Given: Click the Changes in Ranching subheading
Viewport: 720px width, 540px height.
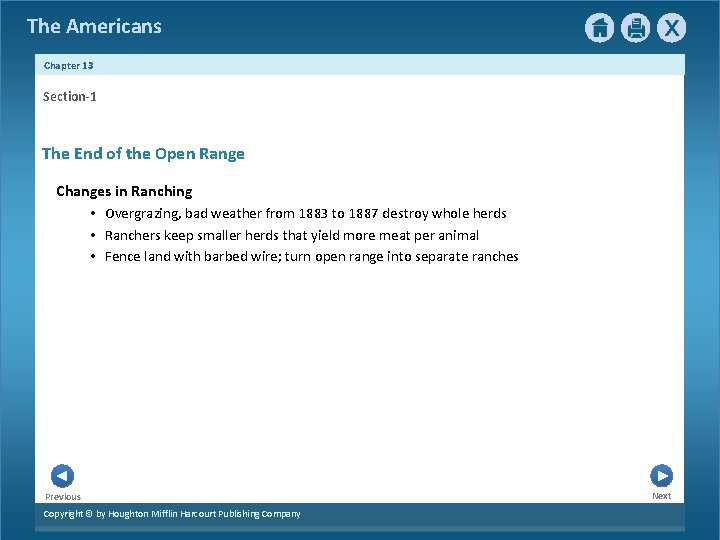Looking at the screenshot, I should 124,191.
